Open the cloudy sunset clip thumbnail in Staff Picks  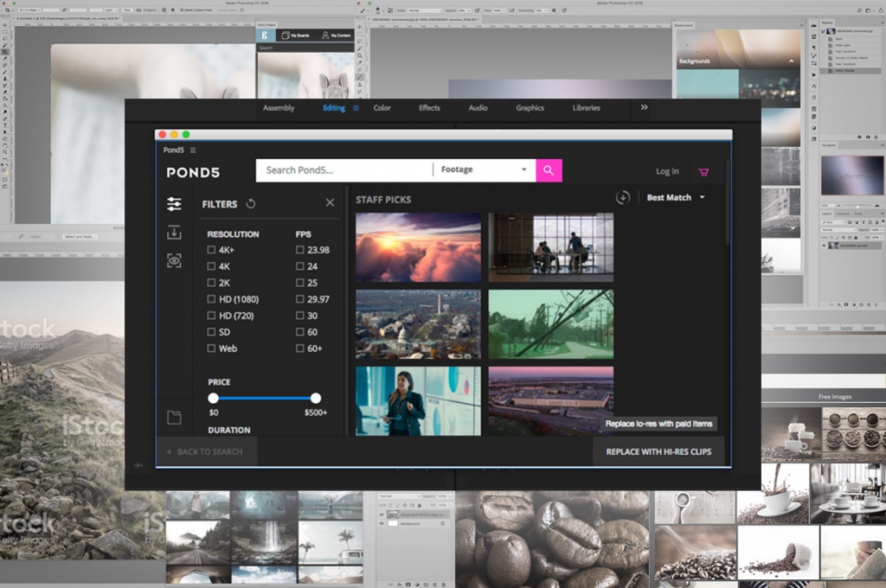418,247
